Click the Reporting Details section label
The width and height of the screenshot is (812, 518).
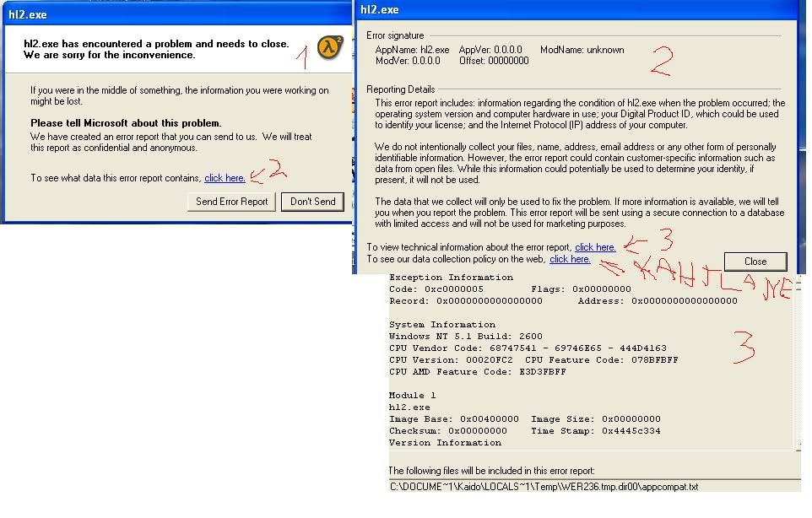pos(401,89)
